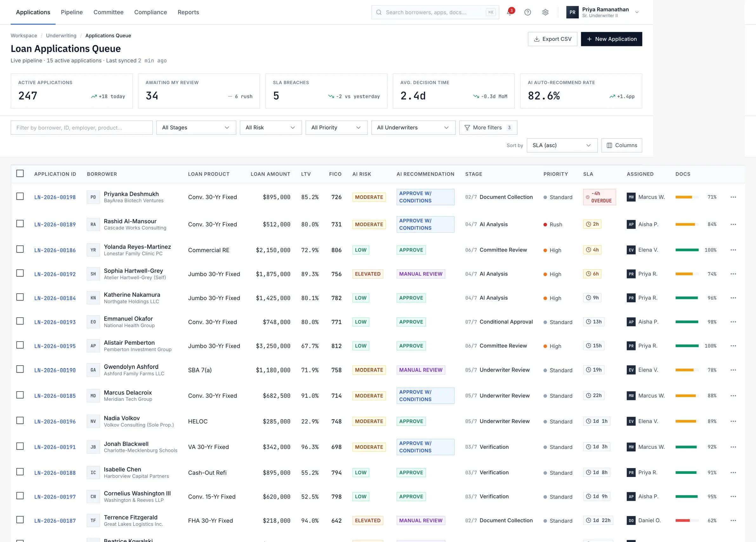Viewport: 756px width, 542px height.
Task: Open More filters panel
Action: pyautogui.click(x=488, y=127)
